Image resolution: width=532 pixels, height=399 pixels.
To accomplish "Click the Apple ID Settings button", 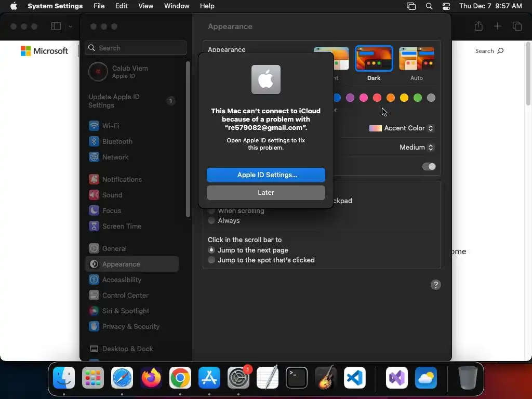I will coord(265,175).
